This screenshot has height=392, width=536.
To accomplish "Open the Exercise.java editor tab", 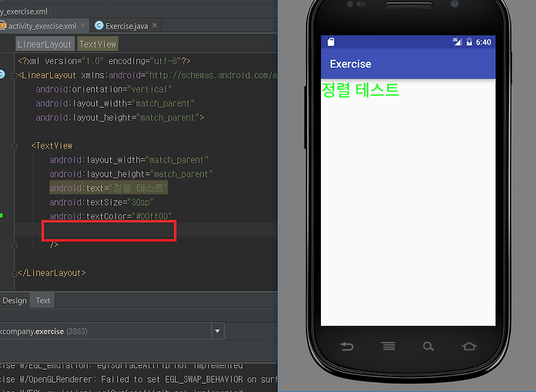I will pyautogui.click(x=127, y=26).
